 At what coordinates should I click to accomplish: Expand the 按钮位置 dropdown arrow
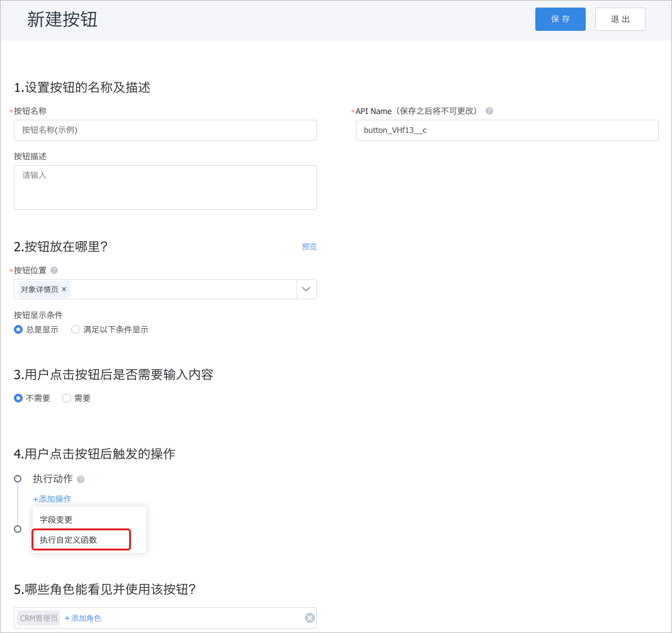(307, 289)
